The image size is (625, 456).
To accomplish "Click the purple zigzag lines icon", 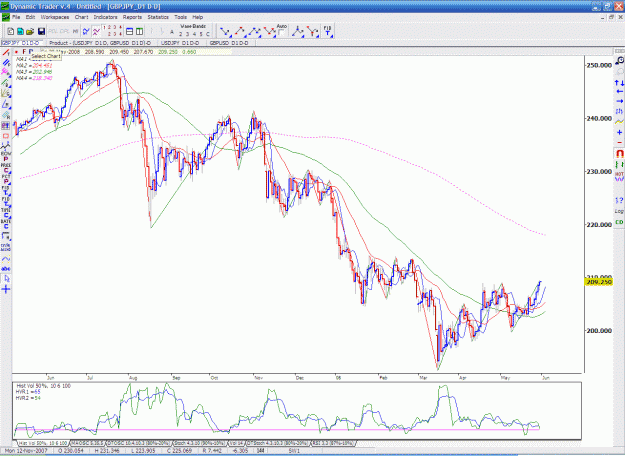I will 96,31.
